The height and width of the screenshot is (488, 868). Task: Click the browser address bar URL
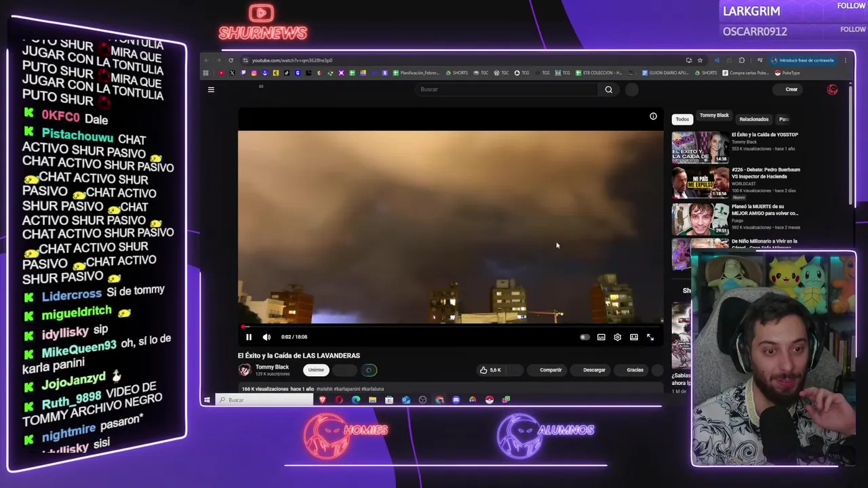click(292, 60)
